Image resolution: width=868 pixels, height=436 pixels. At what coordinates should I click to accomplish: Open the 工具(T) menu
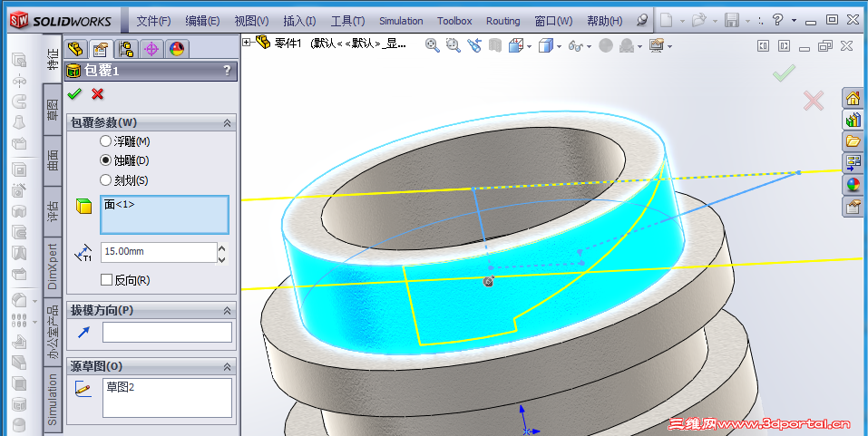click(347, 21)
